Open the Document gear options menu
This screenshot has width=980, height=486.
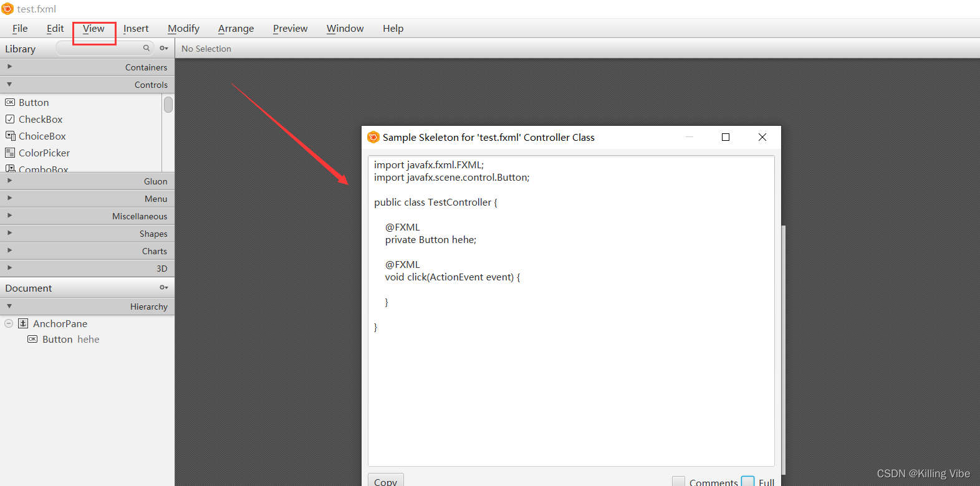click(164, 287)
